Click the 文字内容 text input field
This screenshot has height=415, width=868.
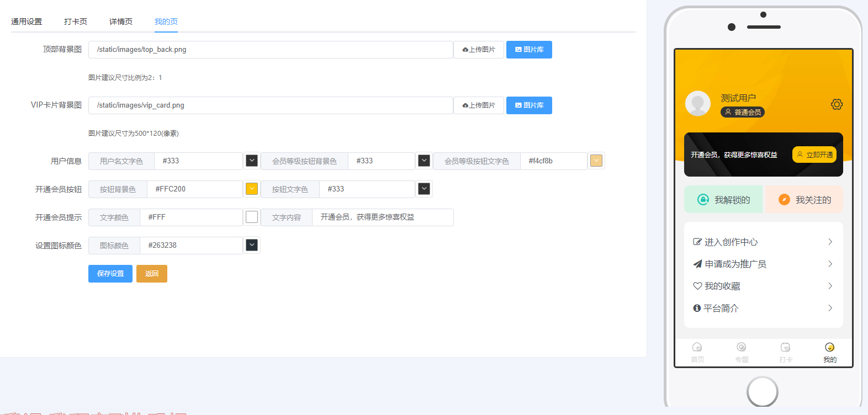tap(382, 217)
